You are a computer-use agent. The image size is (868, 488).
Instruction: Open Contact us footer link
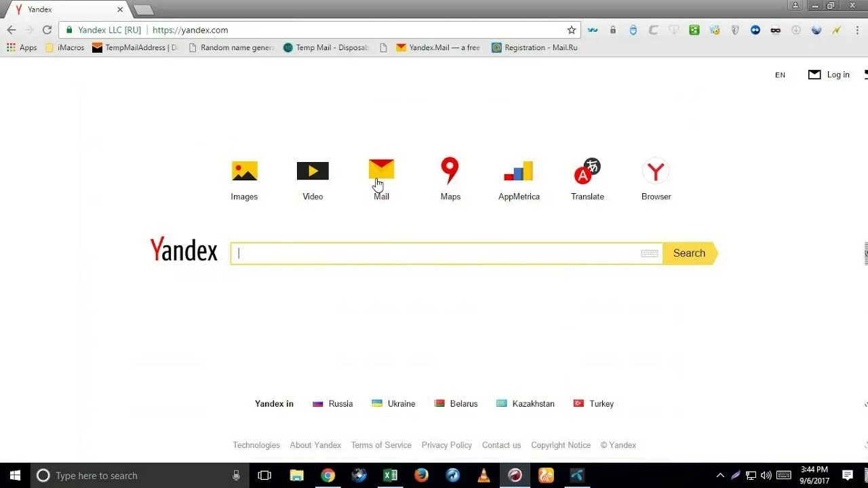pyautogui.click(x=502, y=445)
